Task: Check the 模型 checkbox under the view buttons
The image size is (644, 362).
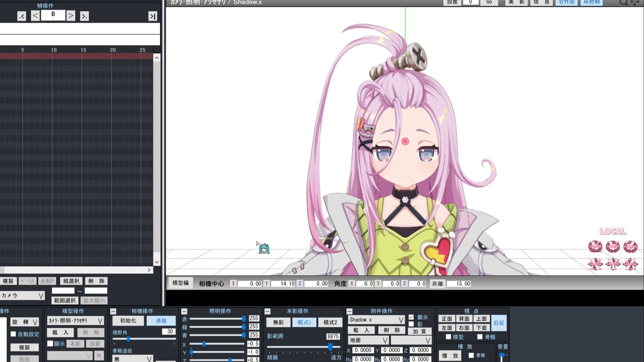Action: 448,337
